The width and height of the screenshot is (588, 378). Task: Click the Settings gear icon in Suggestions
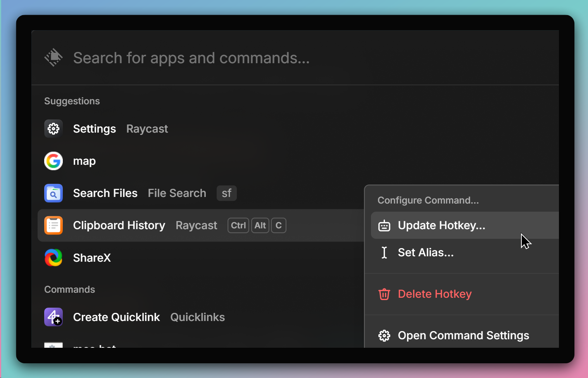[53, 129]
